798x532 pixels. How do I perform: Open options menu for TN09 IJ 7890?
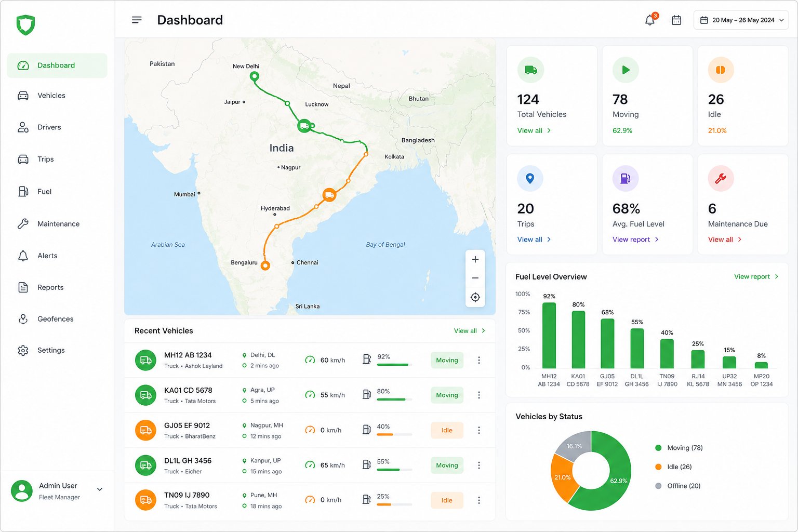pyautogui.click(x=479, y=500)
